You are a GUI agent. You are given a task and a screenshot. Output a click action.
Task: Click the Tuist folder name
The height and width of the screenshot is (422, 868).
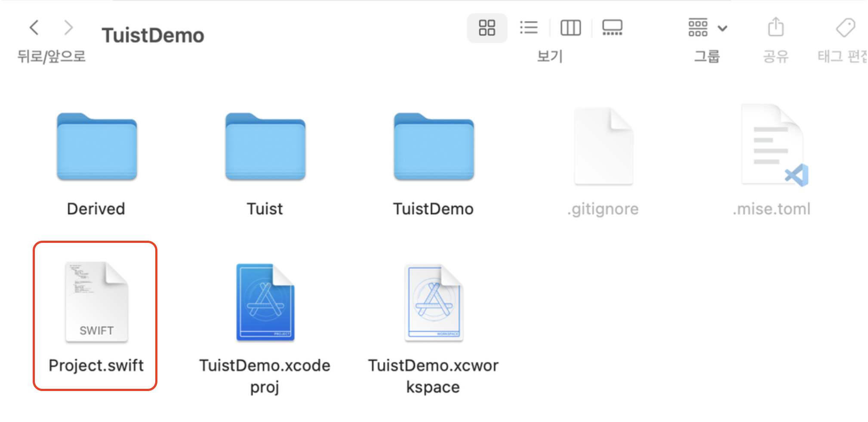pos(265,209)
